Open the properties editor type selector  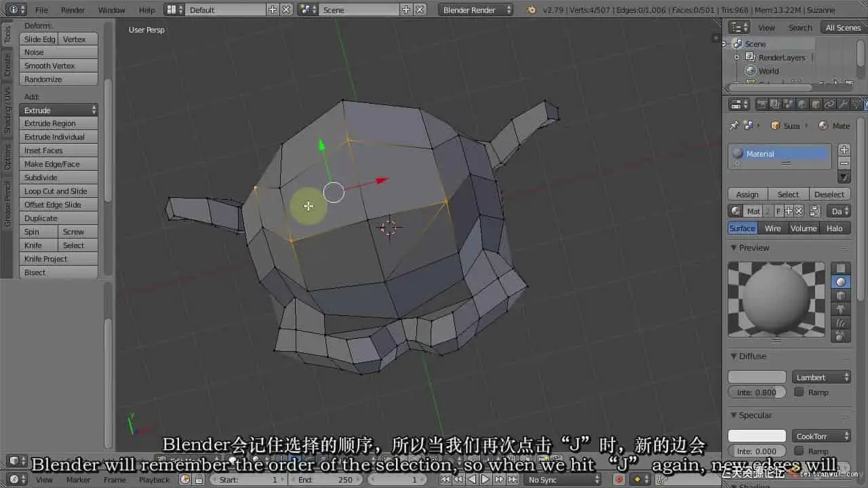tap(738, 104)
